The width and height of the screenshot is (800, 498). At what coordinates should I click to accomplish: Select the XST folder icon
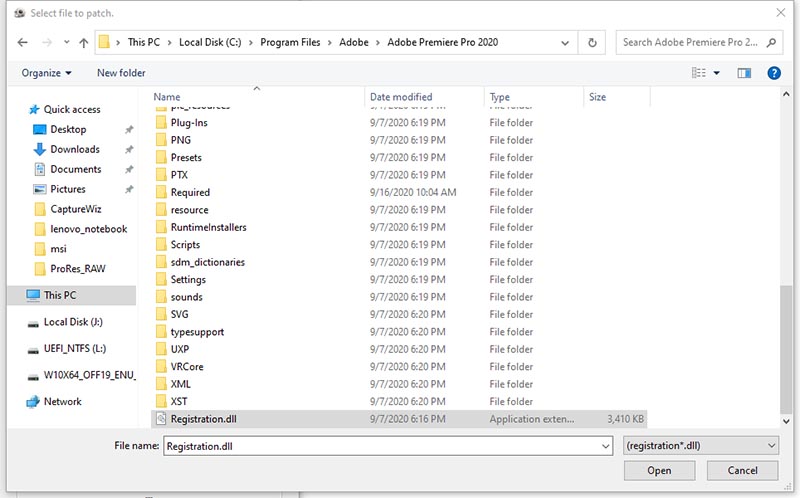(161, 401)
